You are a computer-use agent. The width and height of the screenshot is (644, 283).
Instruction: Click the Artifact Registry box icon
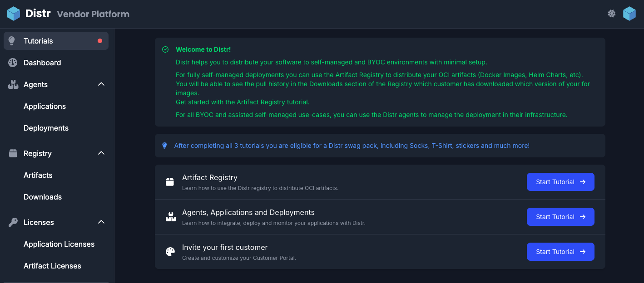click(x=170, y=182)
